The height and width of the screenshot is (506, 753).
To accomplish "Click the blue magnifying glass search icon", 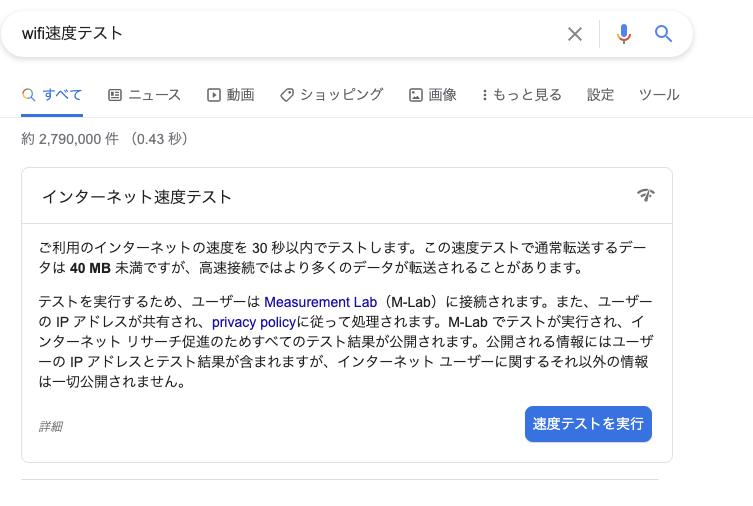I will coord(664,34).
